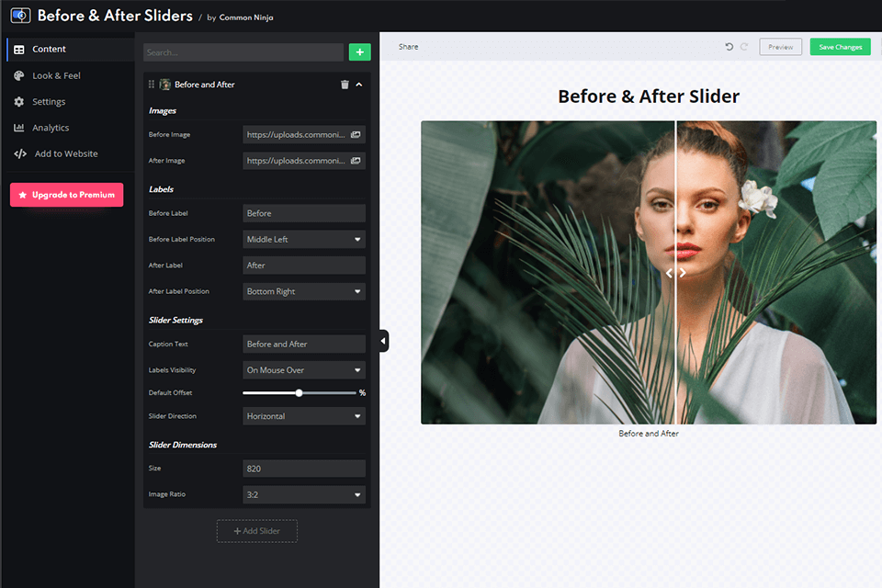Click the Share link

[408, 47]
